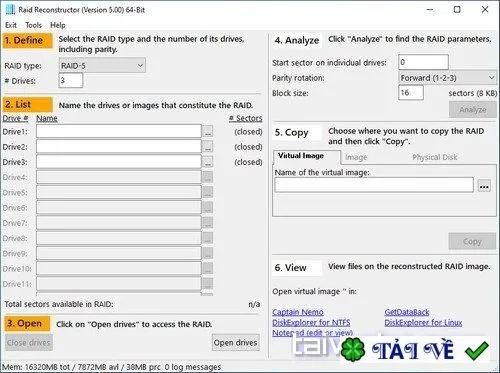Click the '2. List' step label

(x=28, y=105)
